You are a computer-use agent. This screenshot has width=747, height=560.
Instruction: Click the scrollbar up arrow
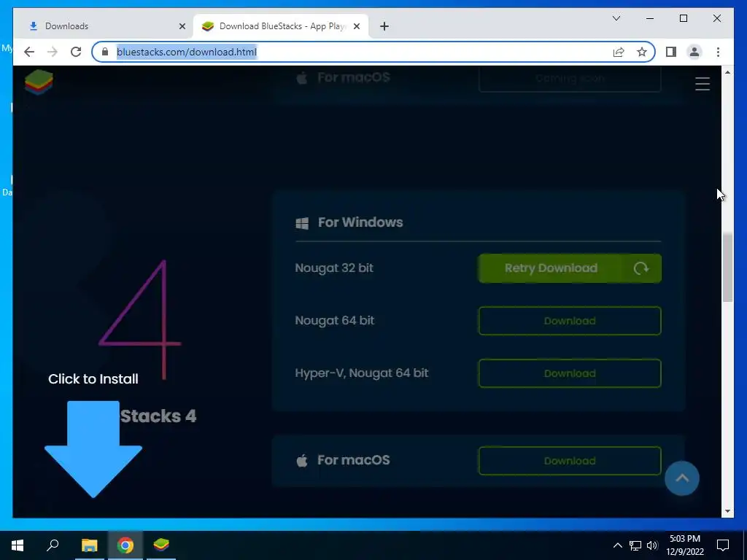click(x=727, y=72)
